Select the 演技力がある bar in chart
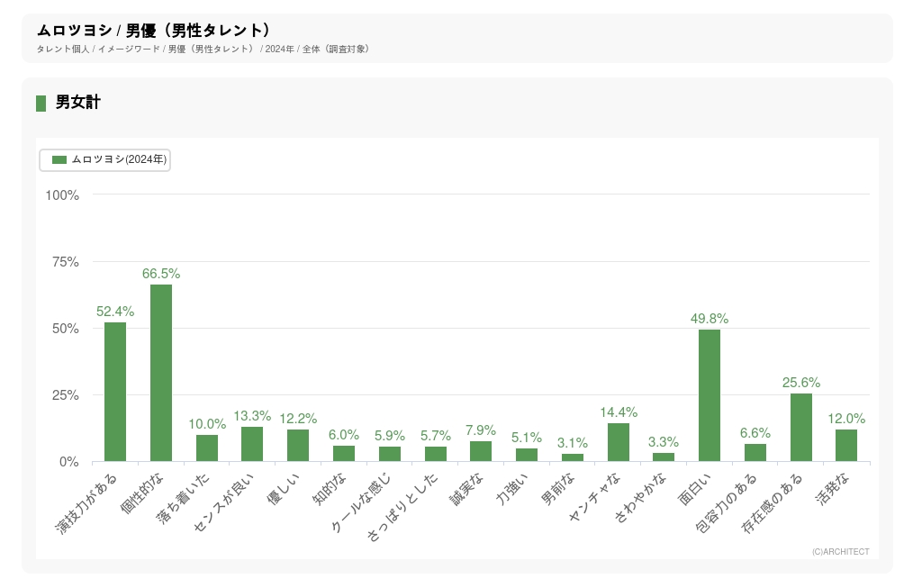This screenshot has width=922, height=588. [x=115, y=392]
